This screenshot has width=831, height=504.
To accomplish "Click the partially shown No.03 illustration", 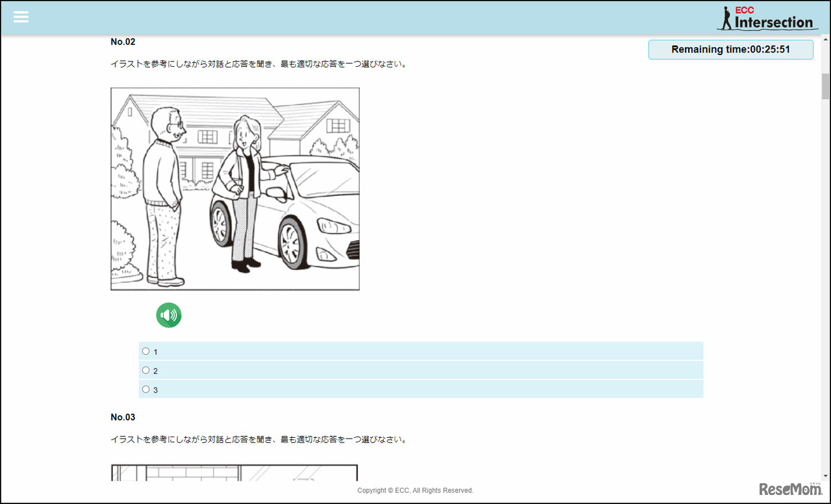I will [x=234, y=472].
